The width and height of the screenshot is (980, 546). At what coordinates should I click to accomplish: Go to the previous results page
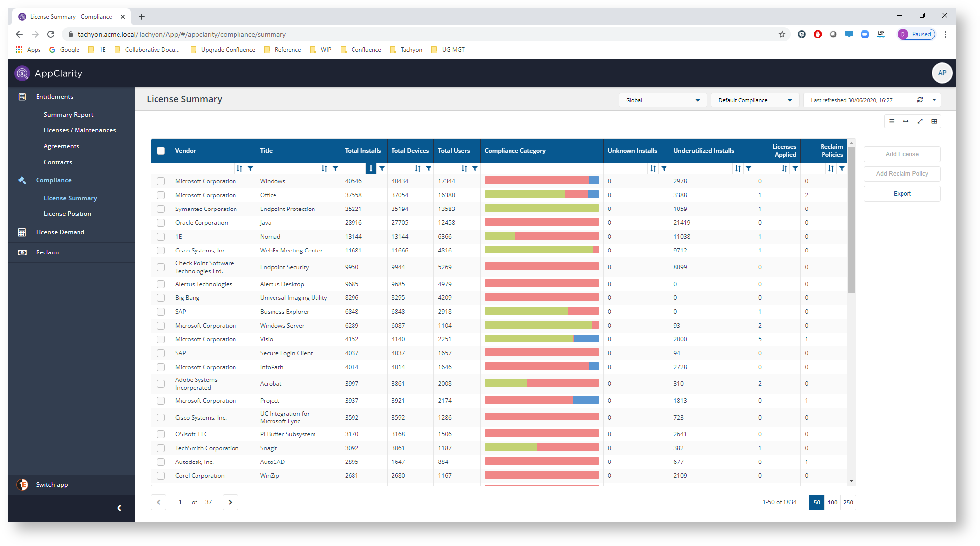[x=158, y=502]
